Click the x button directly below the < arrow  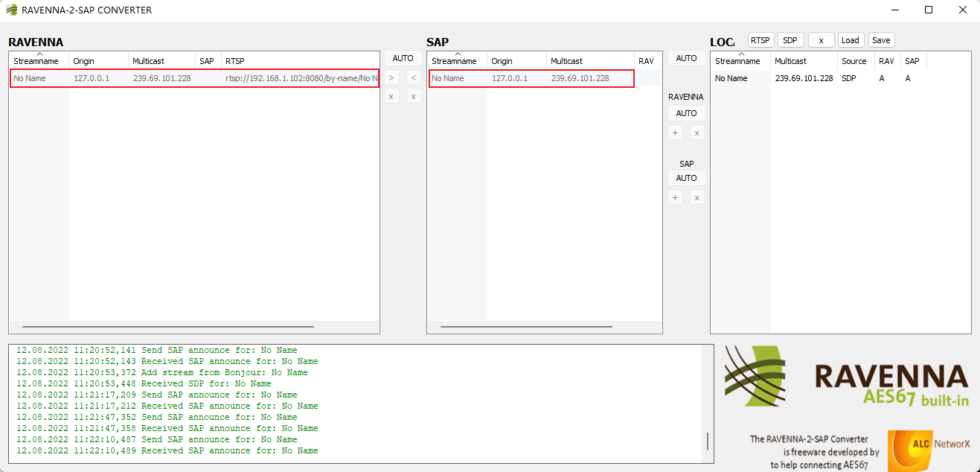(x=414, y=96)
